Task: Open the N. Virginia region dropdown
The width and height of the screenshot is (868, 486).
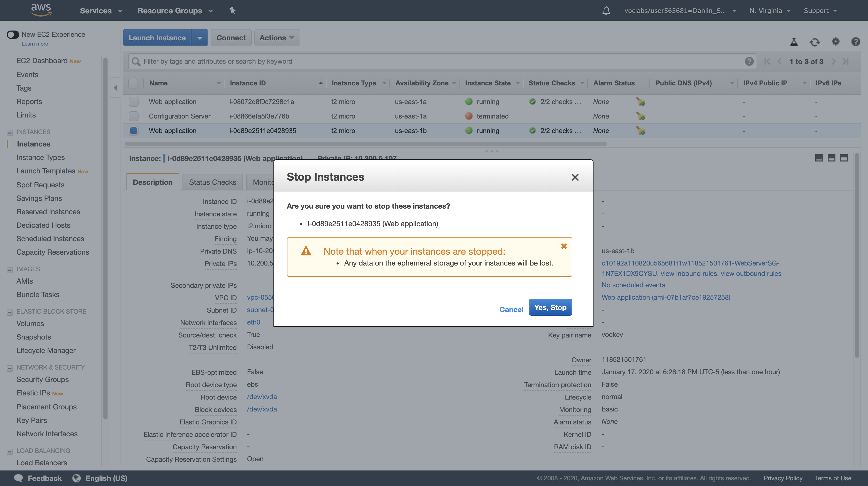Action: point(770,11)
